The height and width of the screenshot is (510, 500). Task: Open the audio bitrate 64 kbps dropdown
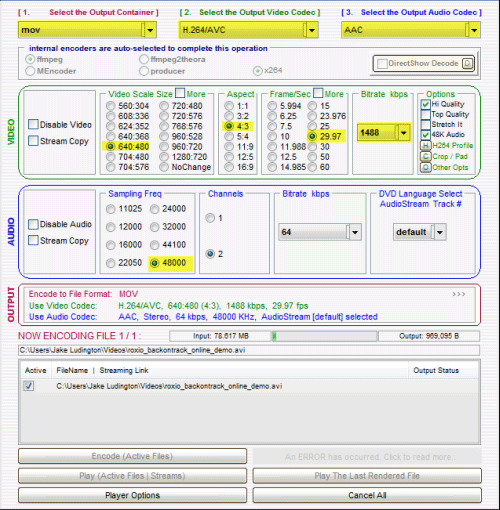tap(355, 232)
